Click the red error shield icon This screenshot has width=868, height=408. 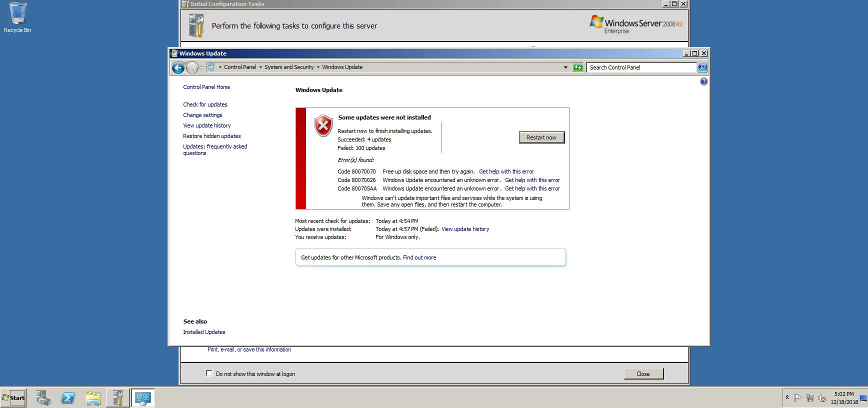point(323,126)
